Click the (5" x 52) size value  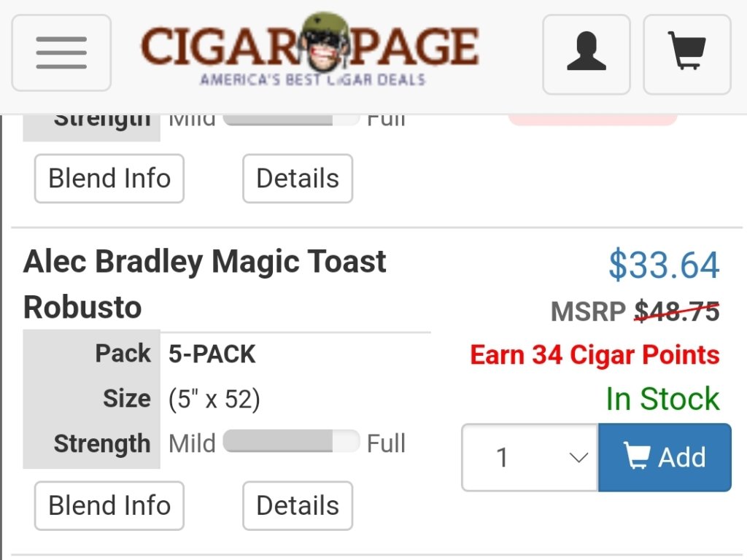click(214, 399)
